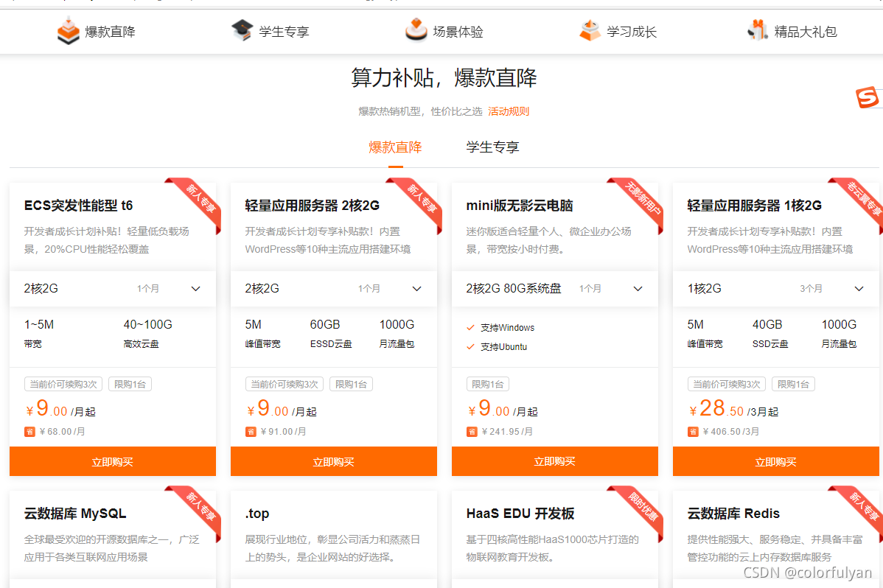Click the 省 badge beside ¥406.50/3月

(x=694, y=432)
